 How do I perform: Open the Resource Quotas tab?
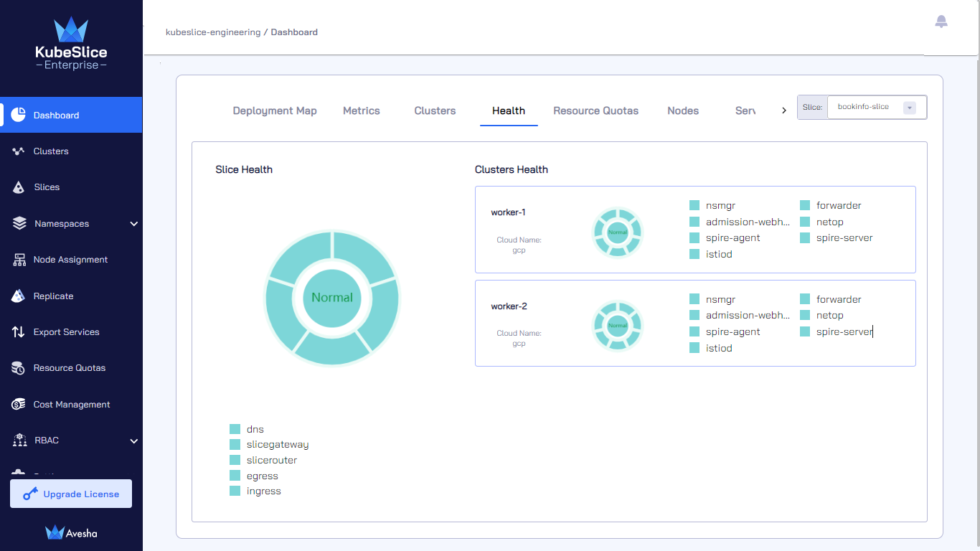[x=596, y=110]
